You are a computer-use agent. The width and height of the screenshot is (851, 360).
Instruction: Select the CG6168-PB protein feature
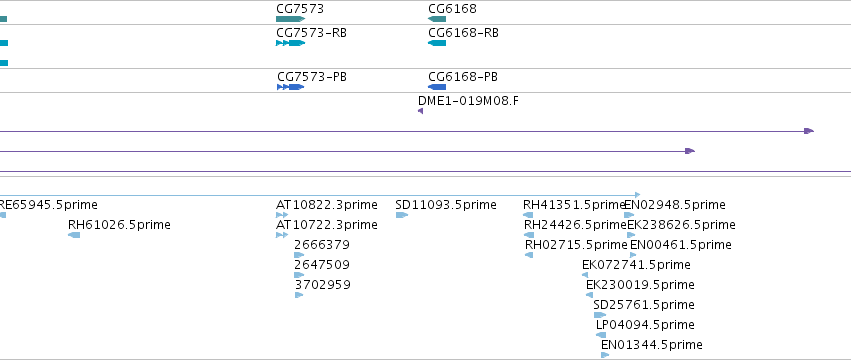[x=437, y=87]
